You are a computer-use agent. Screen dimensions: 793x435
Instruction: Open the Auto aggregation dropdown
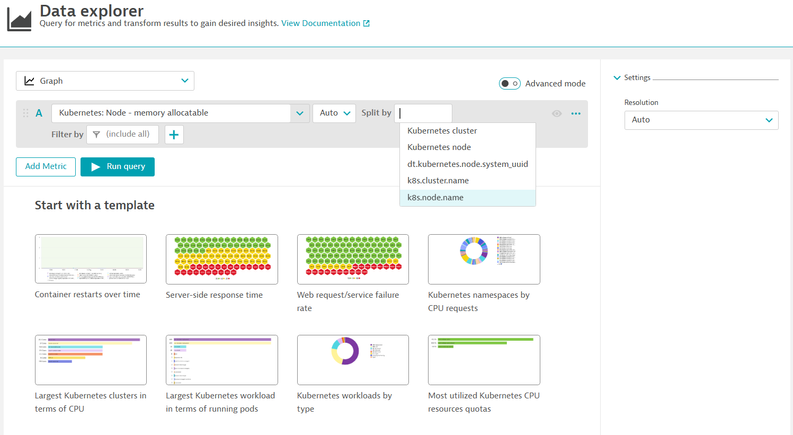334,114
